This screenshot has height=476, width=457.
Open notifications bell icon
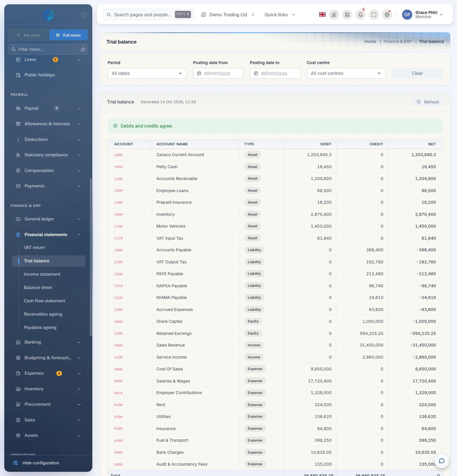click(361, 15)
